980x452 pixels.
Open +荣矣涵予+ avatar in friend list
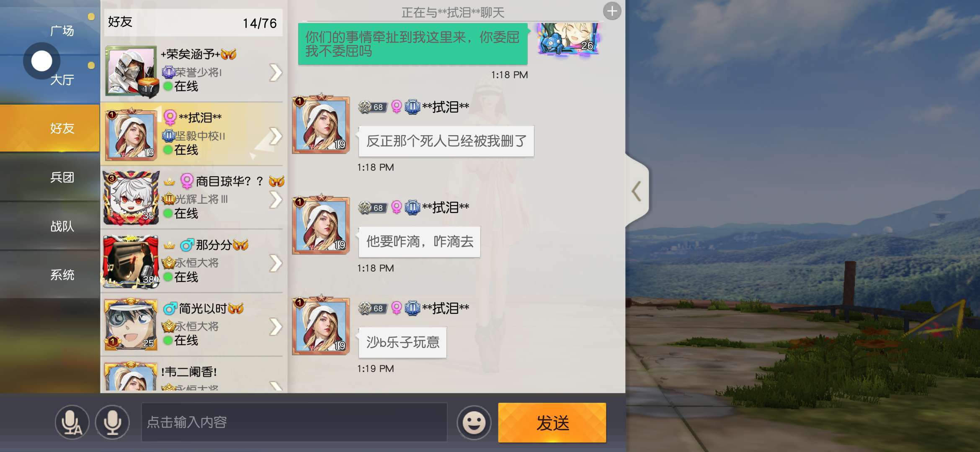click(132, 71)
